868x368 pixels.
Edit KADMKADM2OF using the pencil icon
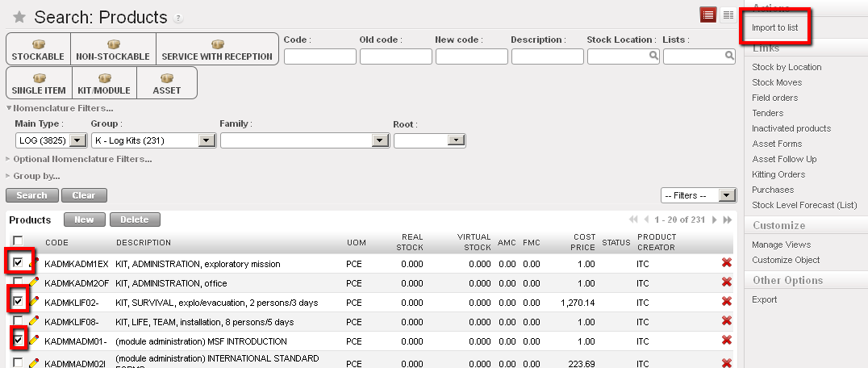[34, 282]
